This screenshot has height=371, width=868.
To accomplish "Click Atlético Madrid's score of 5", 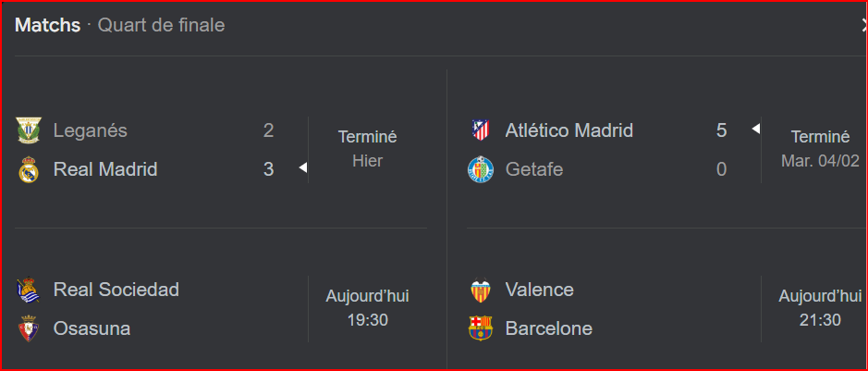I will 721,130.
